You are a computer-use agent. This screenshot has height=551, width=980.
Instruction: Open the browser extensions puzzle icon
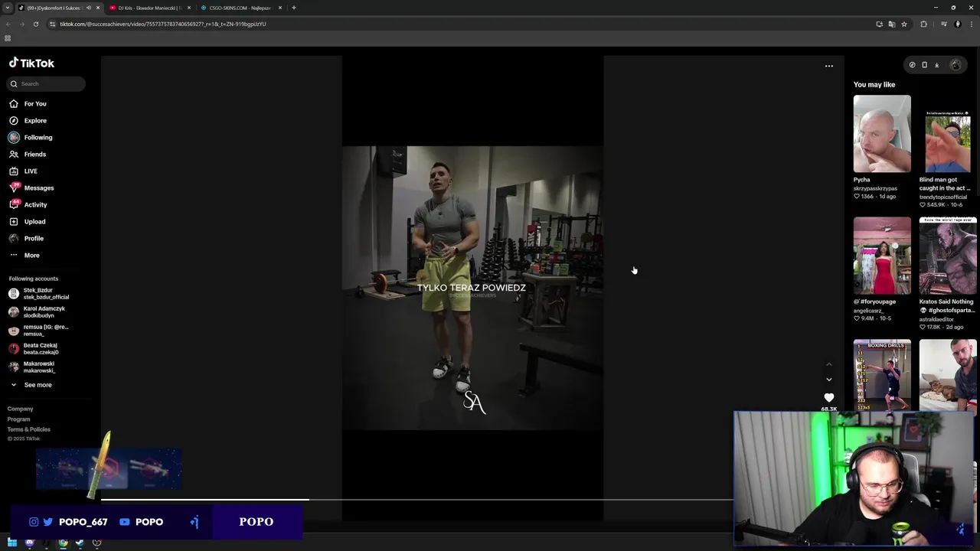tap(923, 24)
